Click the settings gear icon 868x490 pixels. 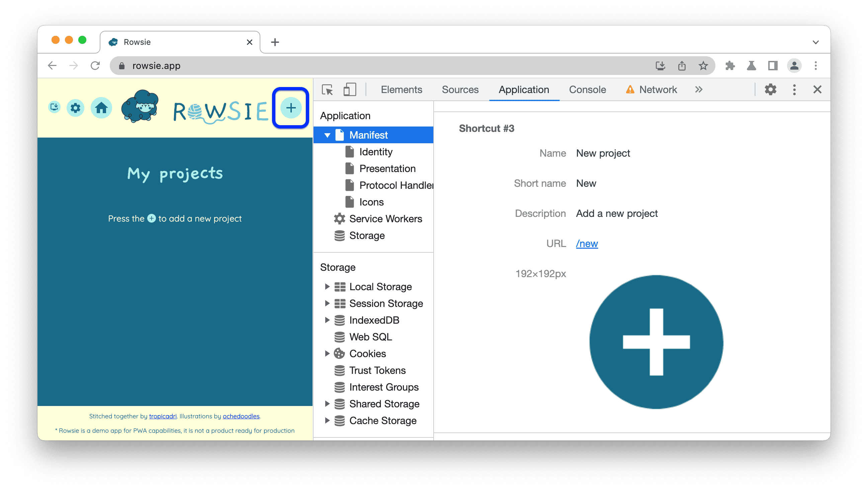(x=76, y=107)
